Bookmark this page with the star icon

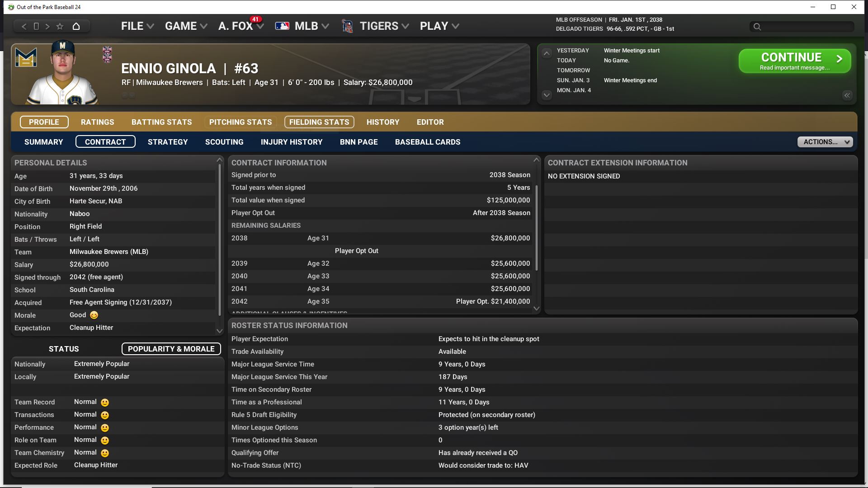(60, 26)
